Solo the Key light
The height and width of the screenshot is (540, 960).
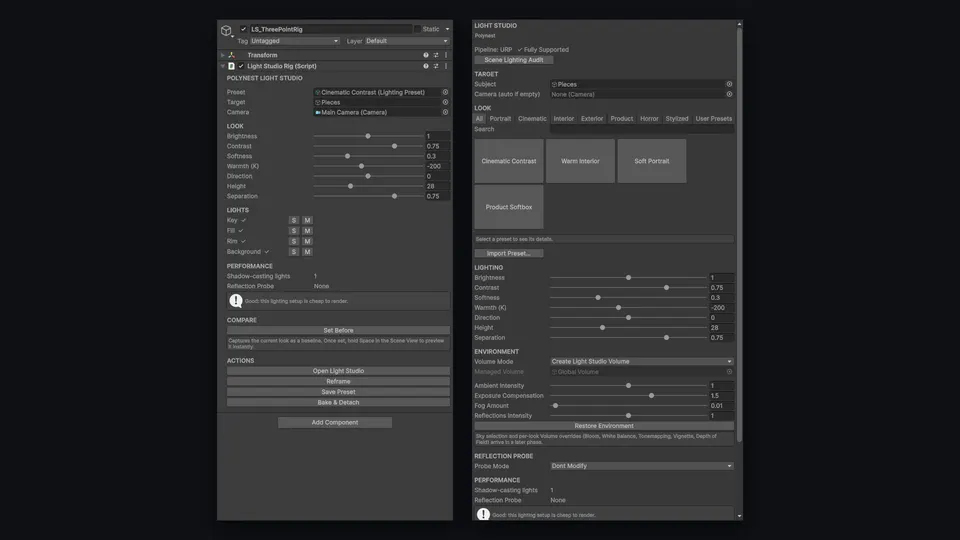click(x=294, y=220)
